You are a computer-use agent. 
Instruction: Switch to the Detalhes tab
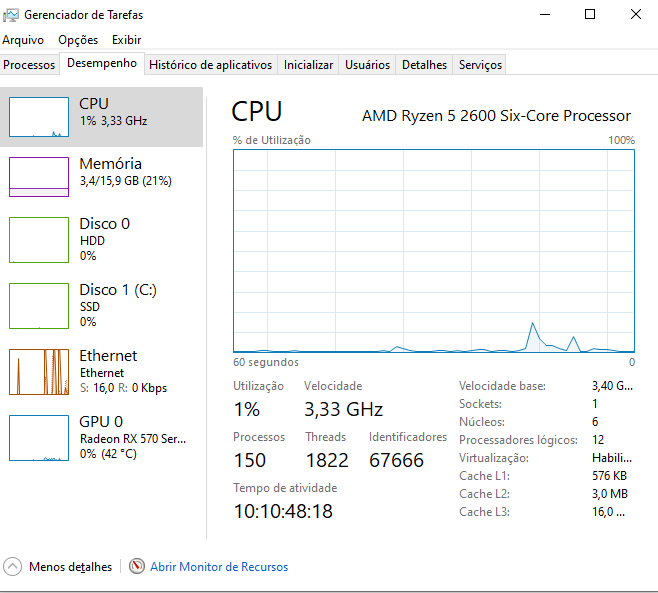tap(424, 65)
